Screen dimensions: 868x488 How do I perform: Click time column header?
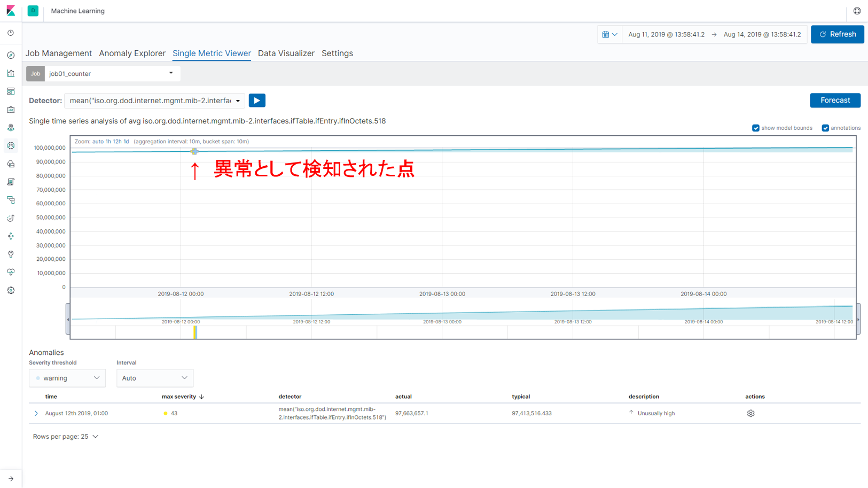[51, 397]
